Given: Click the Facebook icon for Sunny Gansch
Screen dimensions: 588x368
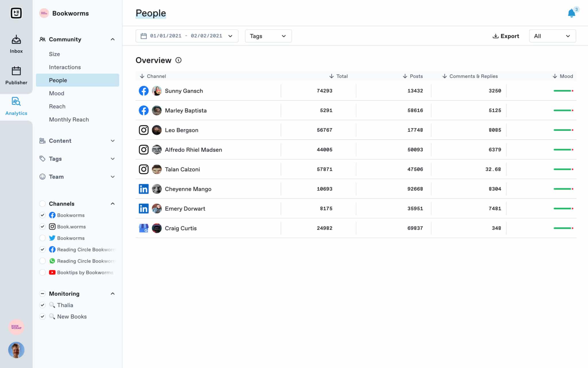Looking at the screenshot, I should pyautogui.click(x=144, y=91).
